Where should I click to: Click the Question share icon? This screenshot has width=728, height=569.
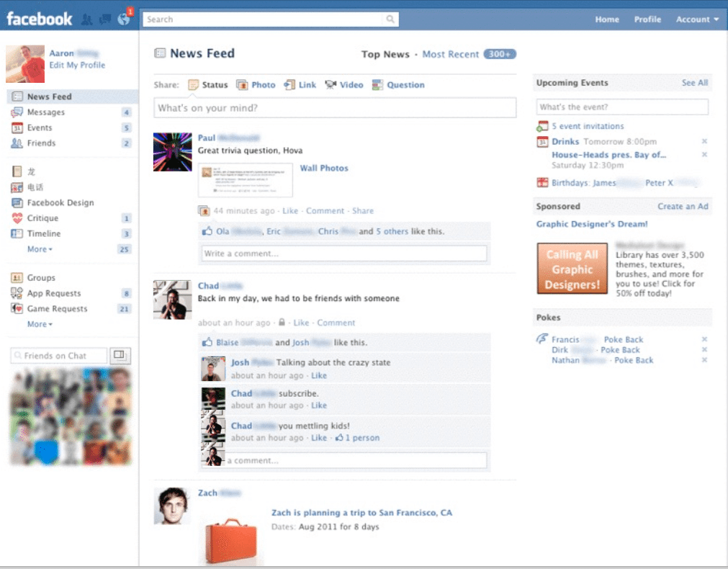pyautogui.click(x=377, y=85)
